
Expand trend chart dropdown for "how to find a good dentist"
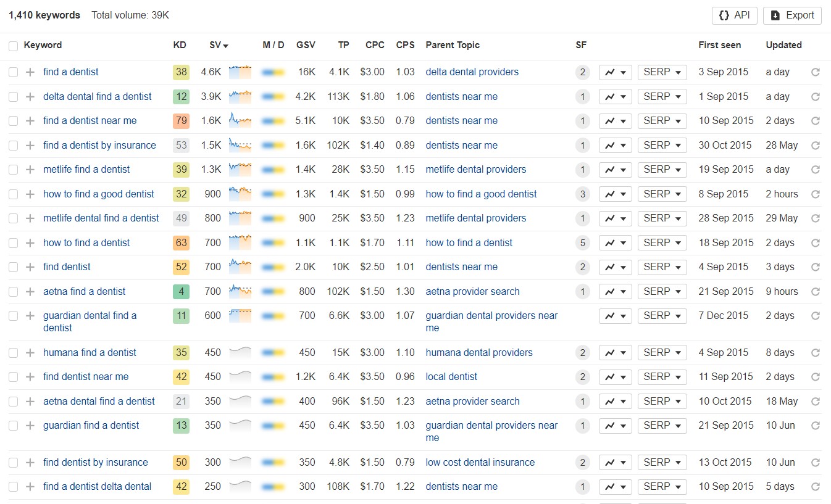point(615,194)
